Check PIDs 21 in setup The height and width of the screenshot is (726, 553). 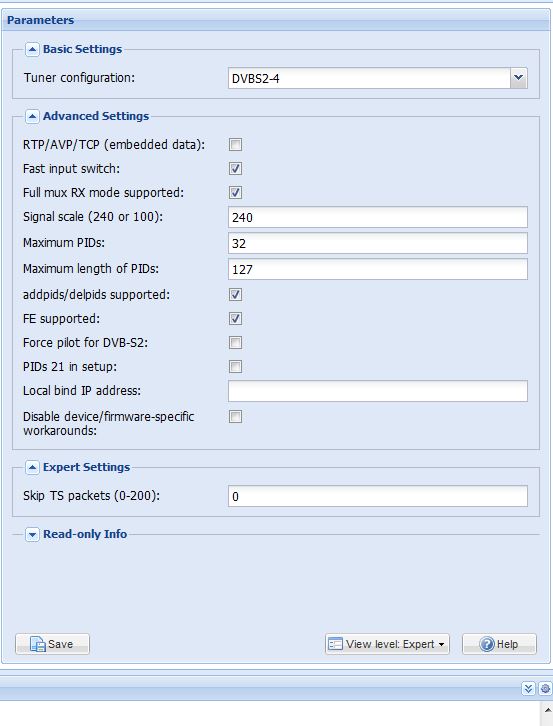click(x=235, y=367)
